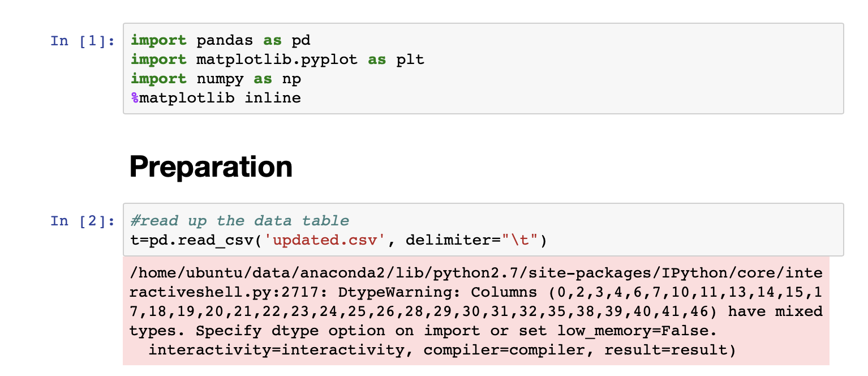
Task: Click the left margin beside the warning output
Action: coord(61,311)
